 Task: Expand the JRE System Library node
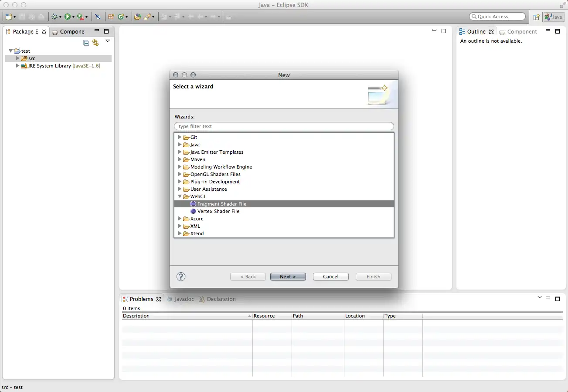click(18, 66)
